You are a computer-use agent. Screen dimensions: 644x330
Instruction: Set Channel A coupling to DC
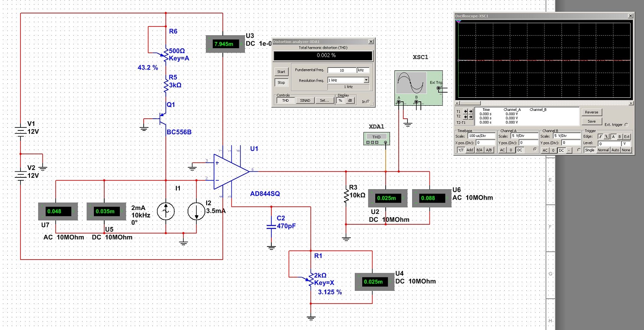click(520, 150)
